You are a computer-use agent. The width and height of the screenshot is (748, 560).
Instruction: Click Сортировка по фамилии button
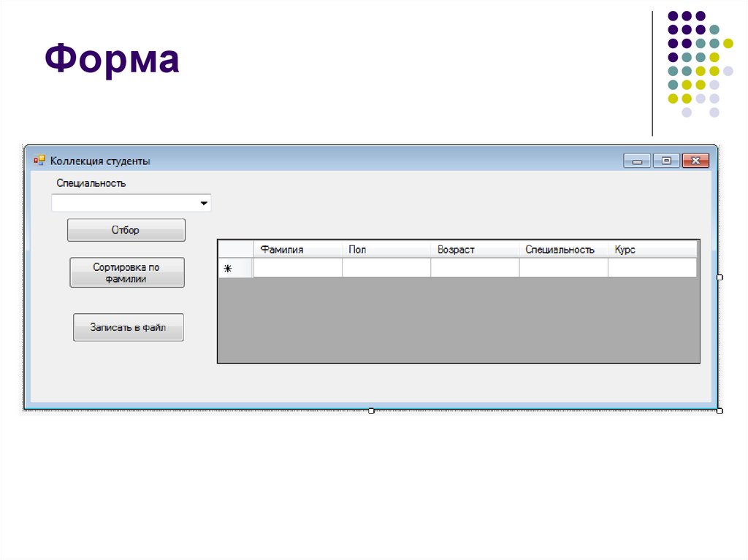click(x=127, y=272)
